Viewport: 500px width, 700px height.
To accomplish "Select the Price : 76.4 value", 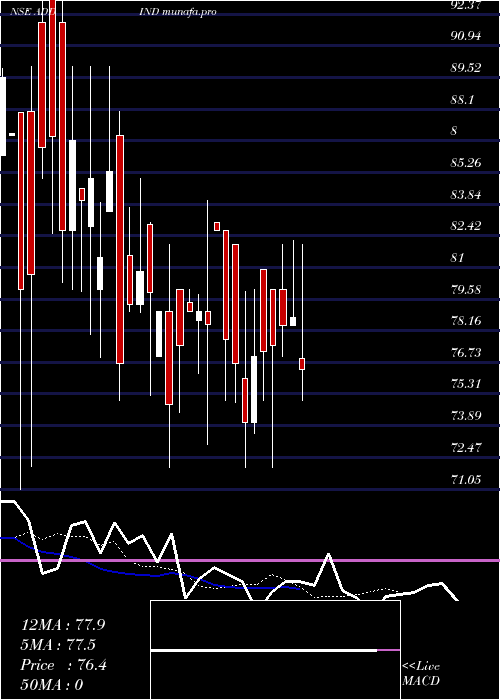I will point(63,665).
